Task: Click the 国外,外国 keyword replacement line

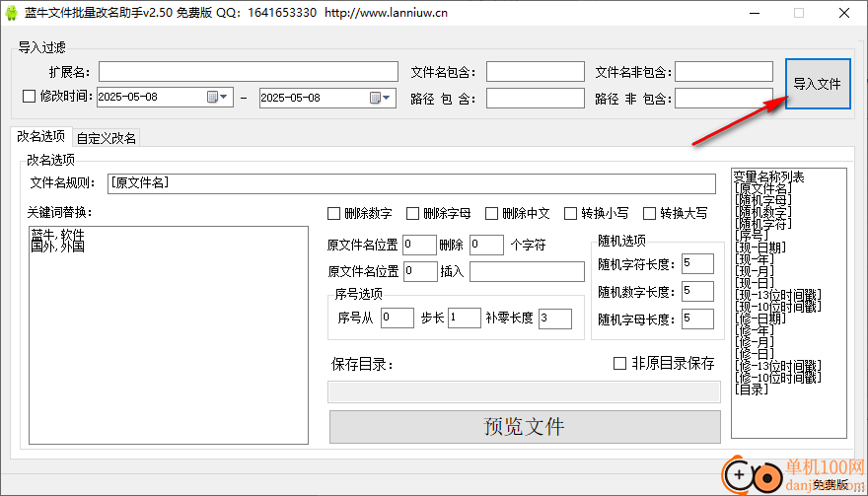Action: (x=58, y=247)
